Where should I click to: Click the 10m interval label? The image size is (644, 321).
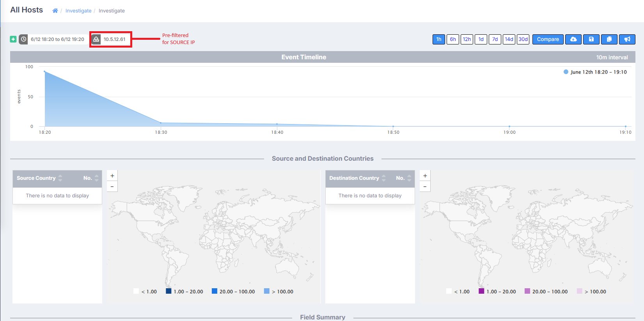coord(612,57)
